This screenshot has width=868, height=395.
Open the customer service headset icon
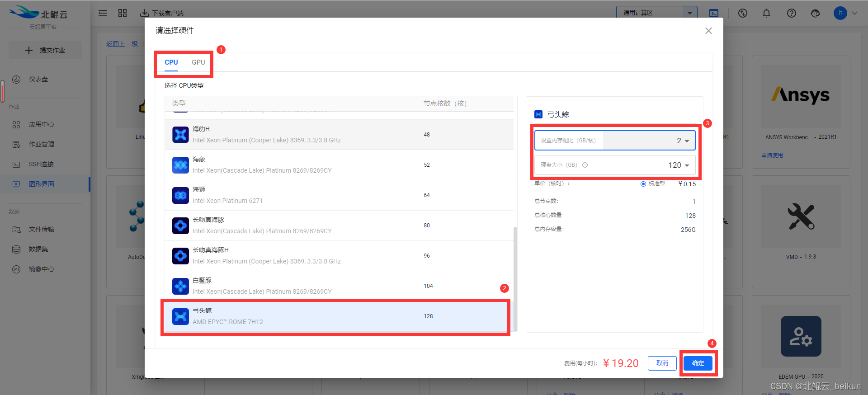coord(816,13)
